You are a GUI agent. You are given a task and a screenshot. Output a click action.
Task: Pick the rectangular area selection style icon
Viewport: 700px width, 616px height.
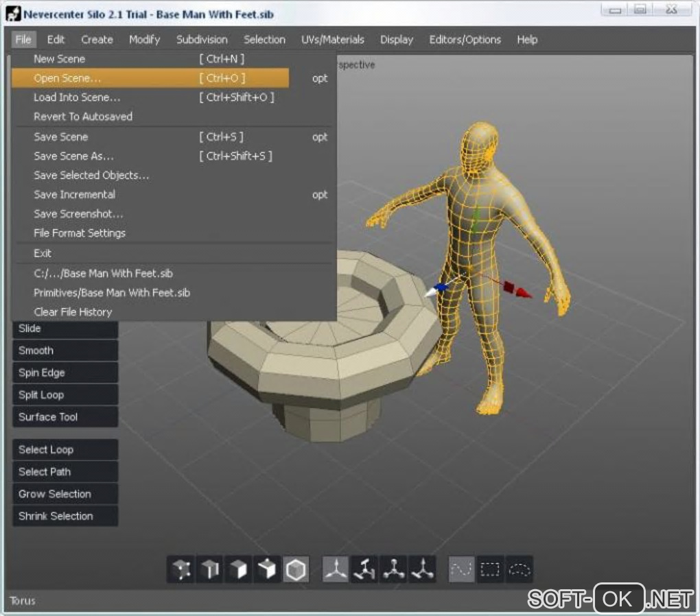491,569
